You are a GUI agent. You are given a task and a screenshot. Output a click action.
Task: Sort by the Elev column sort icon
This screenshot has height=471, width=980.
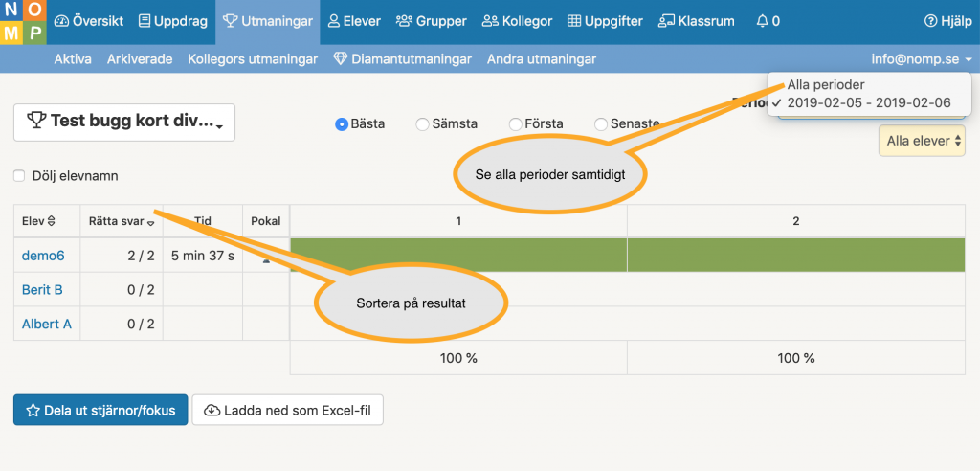[52, 221]
